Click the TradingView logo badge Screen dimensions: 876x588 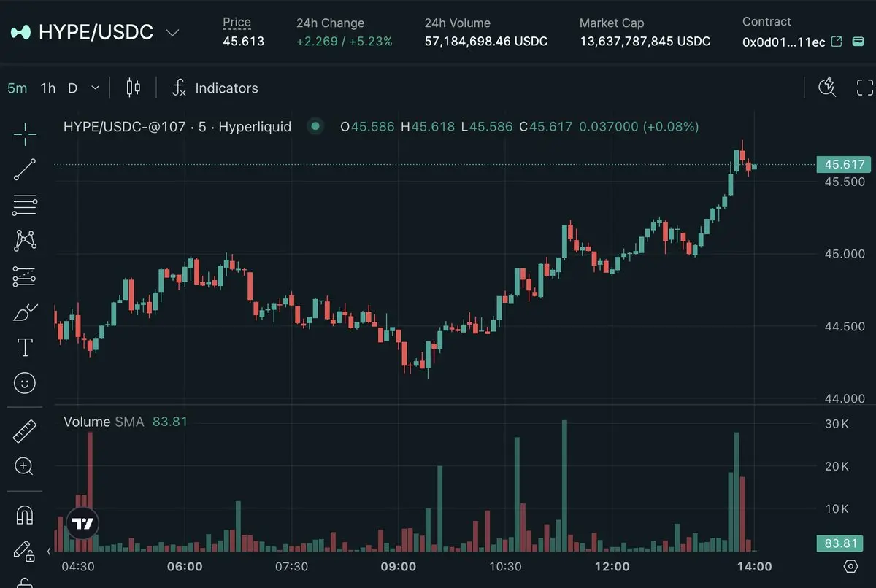click(82, 523)
